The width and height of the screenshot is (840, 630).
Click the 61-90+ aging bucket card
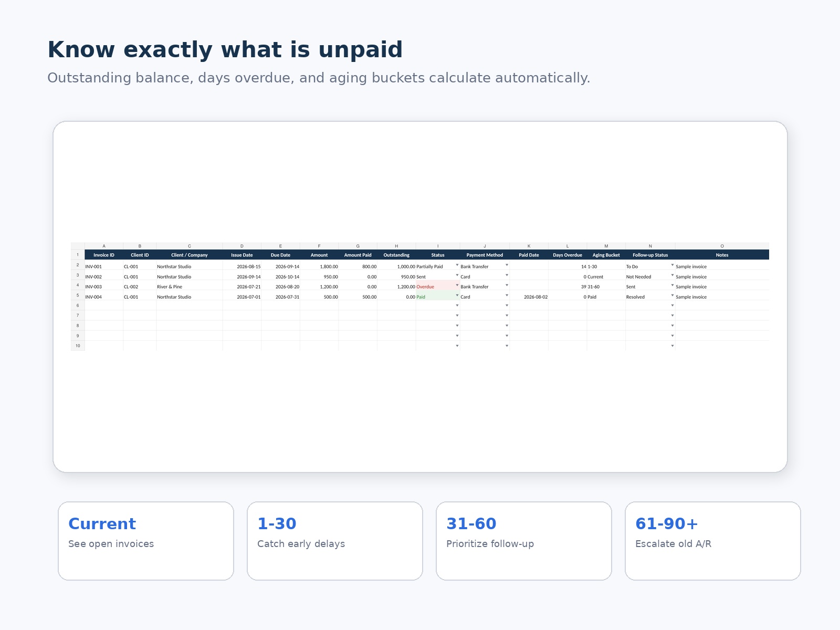[713, 541]
